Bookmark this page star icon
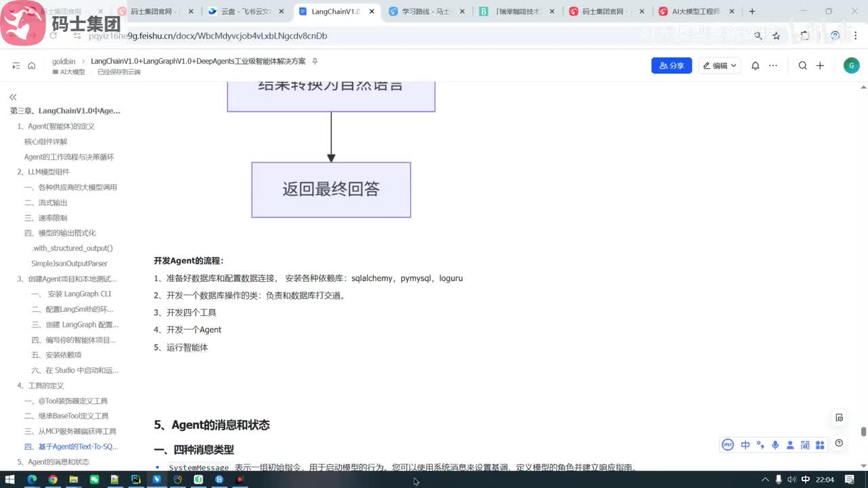This screenshot has width=868, height=488. [x=776, y=36]
